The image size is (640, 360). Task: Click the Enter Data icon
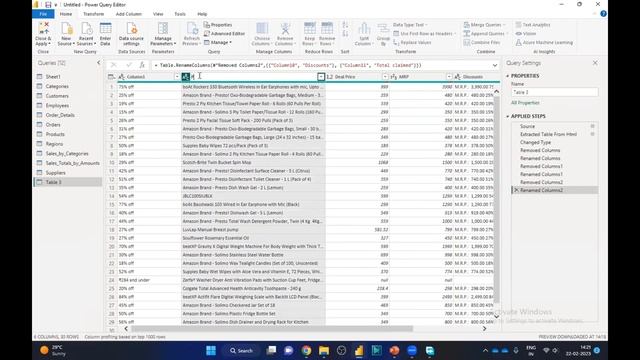(x=105, y=29)
